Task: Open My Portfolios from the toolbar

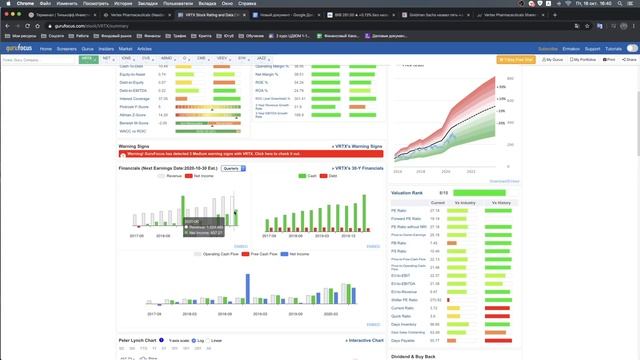Action: point(583,60)
